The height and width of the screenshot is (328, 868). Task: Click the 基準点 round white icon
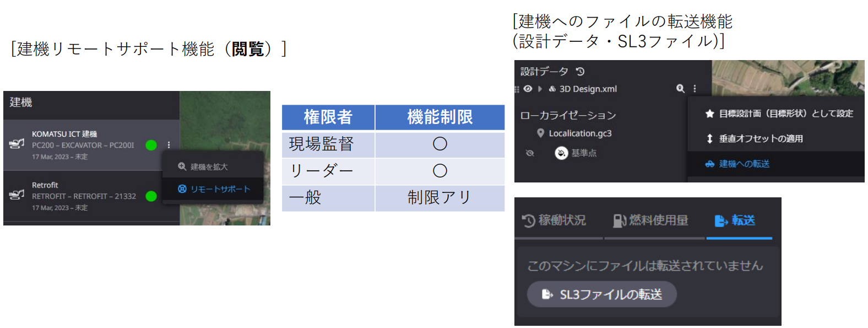point(561,153)
